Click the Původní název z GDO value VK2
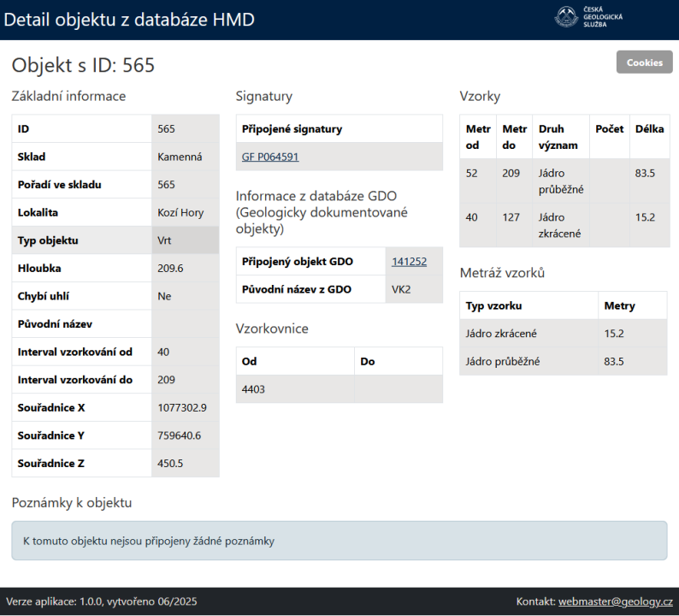Screen dimensions: 679x616 [401, 289]
